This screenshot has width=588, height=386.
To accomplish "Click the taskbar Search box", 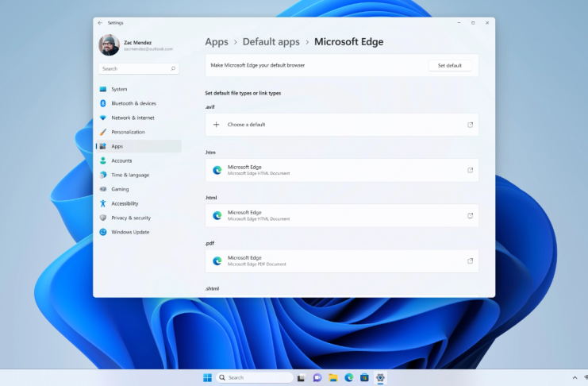I will tap(255, 378).
